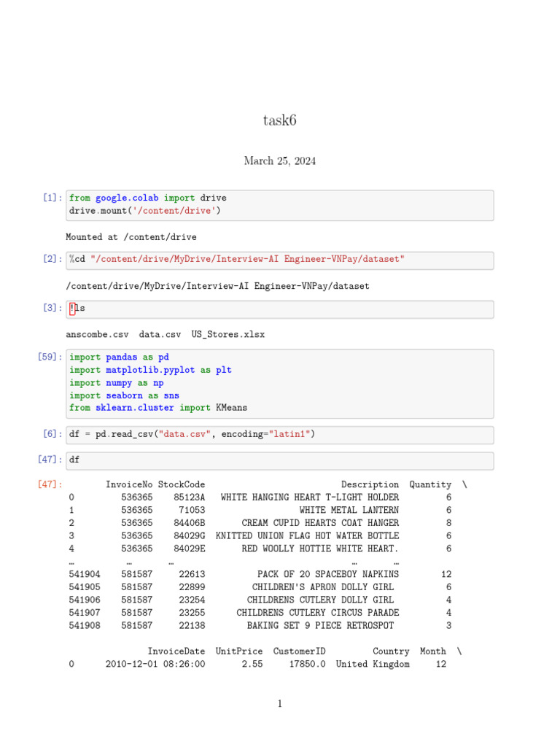Viewport: 560px width, 747px height.
Task: Click row index '541907'
Action: 85,613
